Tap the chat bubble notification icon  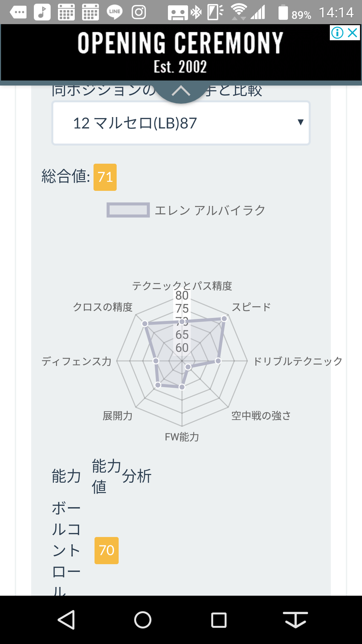pos(18,12)
